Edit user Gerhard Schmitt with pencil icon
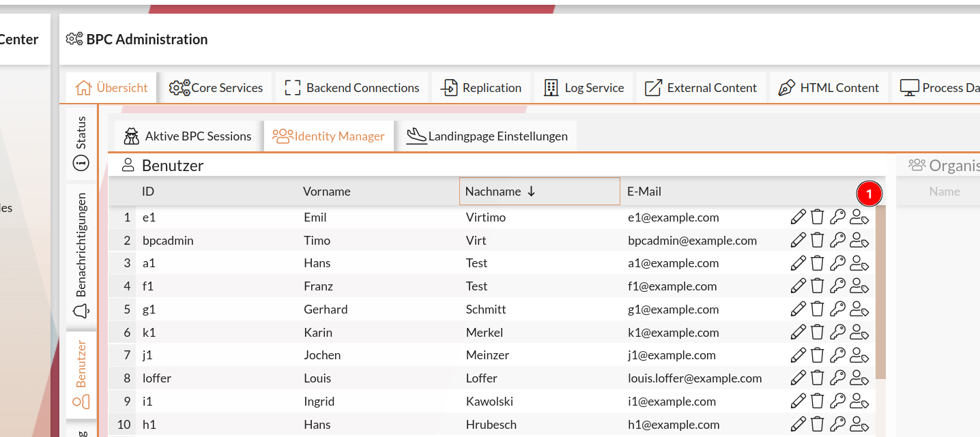Image resolution: width=980 pixels, height=437 pixels. pos(798,310)
